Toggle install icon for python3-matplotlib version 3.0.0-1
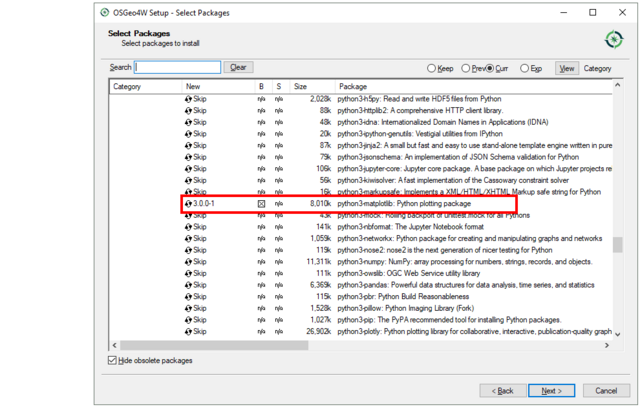This screenshot has width=640, height=407. (x=188, y=204)
